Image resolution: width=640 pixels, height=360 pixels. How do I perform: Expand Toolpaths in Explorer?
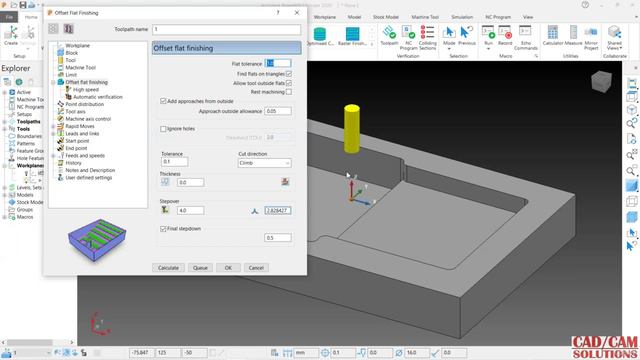(x=4, y=122)
